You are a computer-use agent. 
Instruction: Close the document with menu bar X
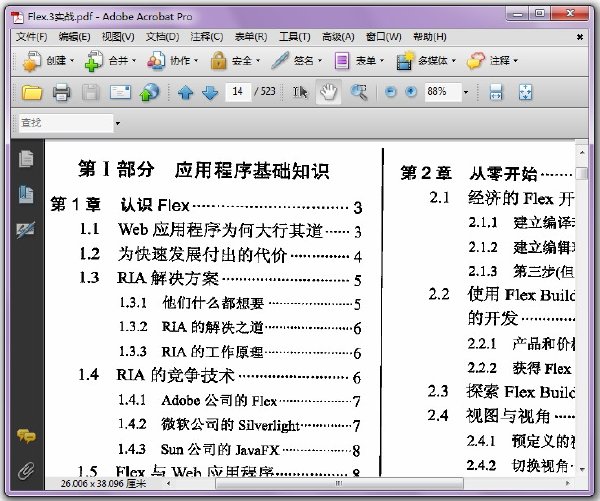click(580, 37)
